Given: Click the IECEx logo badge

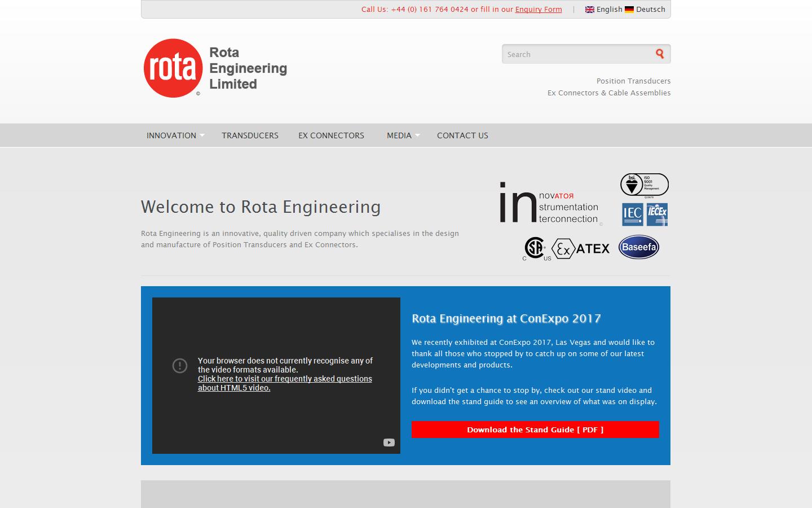Looking at the screenshot, I should 657,214.
